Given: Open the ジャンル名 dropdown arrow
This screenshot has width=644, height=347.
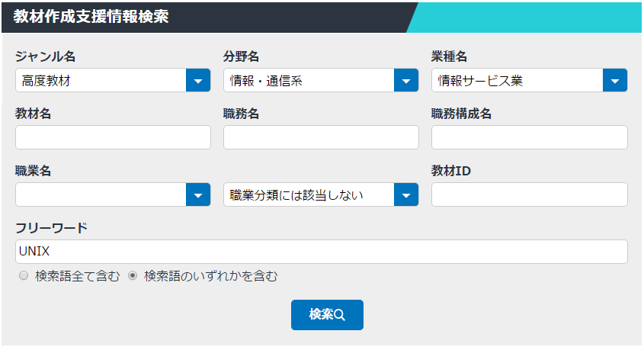Looking at the screenshot, I should click(198, 80).
